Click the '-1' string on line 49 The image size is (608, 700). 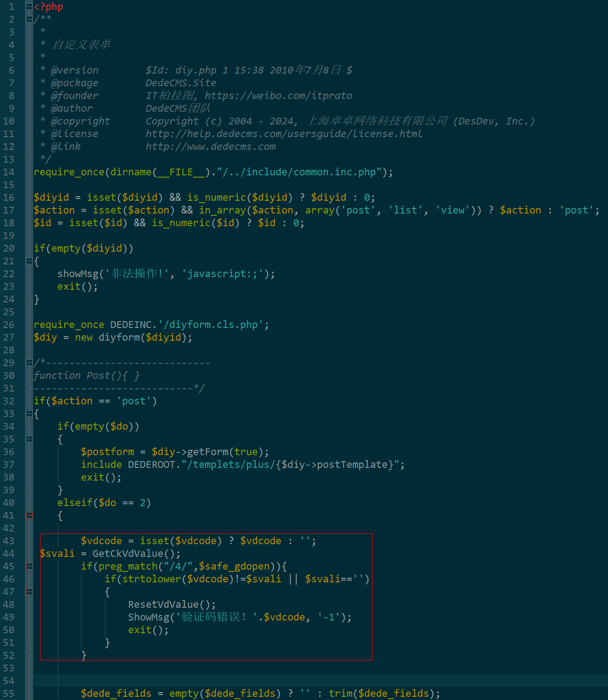(329, 617)
